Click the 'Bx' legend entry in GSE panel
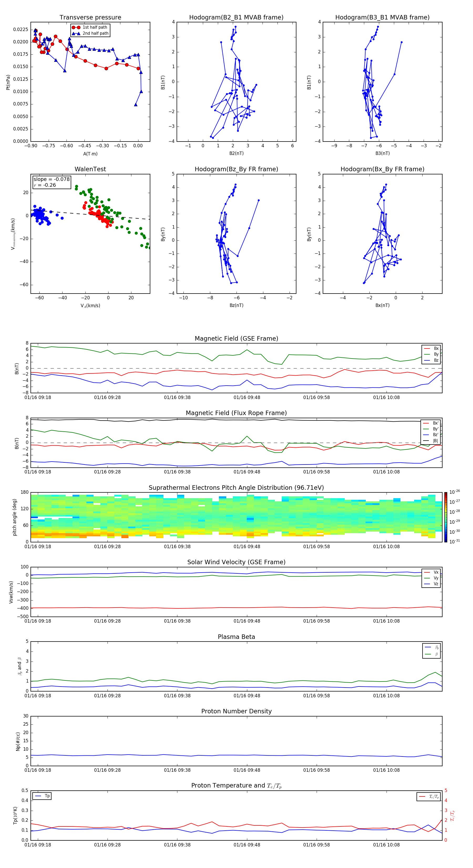The height and width of the screenshot is (868, 473). 431,349
